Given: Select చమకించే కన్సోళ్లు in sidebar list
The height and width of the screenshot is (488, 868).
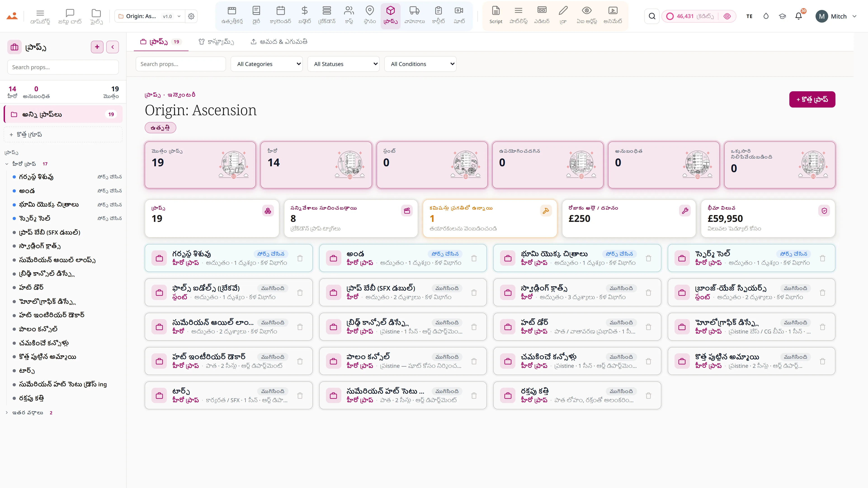Looking at the screenshot, I should (x=44, y=343).
